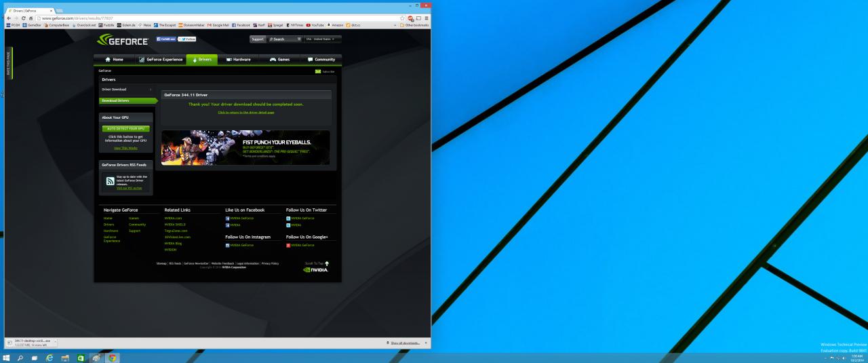The height and width of the screenshot is (363, 868).
Task: Open the Hardware tab
Action: click(238, 60)
